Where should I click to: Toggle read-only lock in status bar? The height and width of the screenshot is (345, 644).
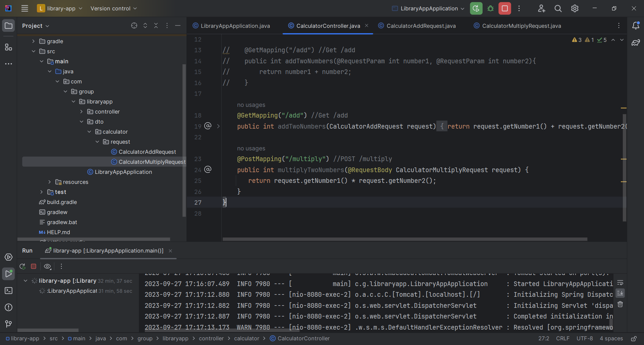(x=634, y=339)
